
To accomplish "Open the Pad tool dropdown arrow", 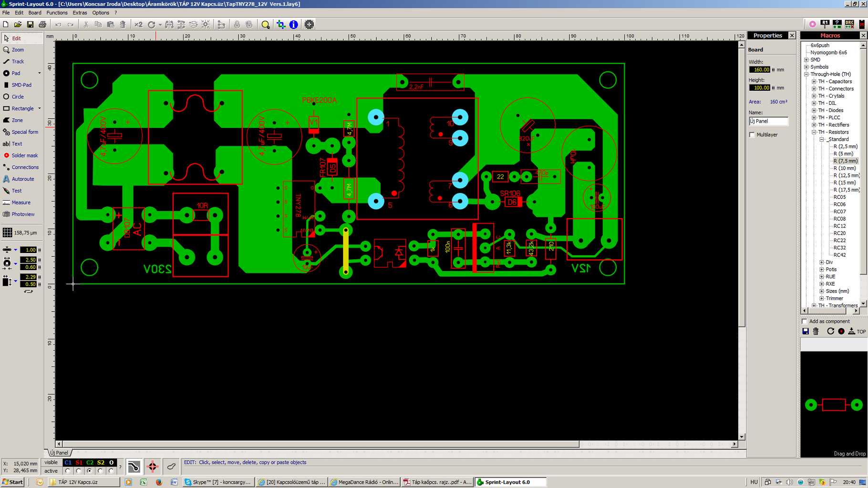I will [40, 73].
